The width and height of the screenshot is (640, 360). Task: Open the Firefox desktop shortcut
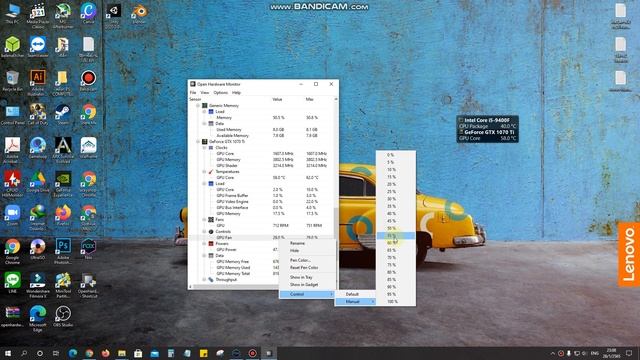point(63,216)
